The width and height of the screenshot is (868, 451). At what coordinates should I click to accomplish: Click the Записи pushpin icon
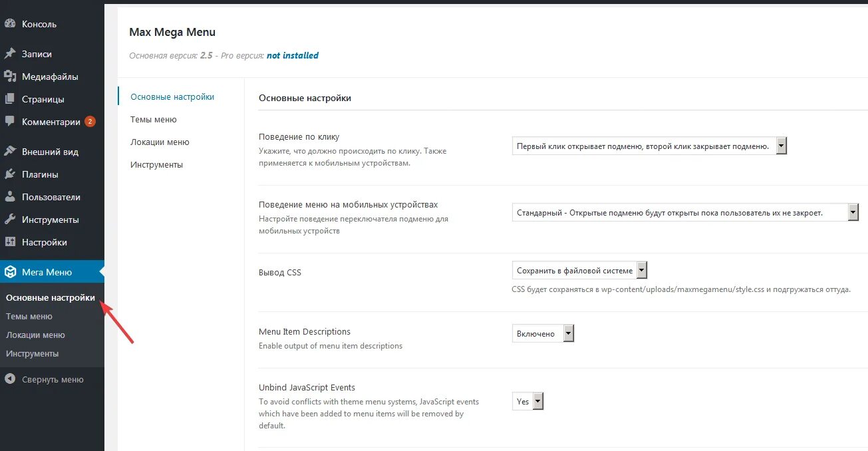10,54
